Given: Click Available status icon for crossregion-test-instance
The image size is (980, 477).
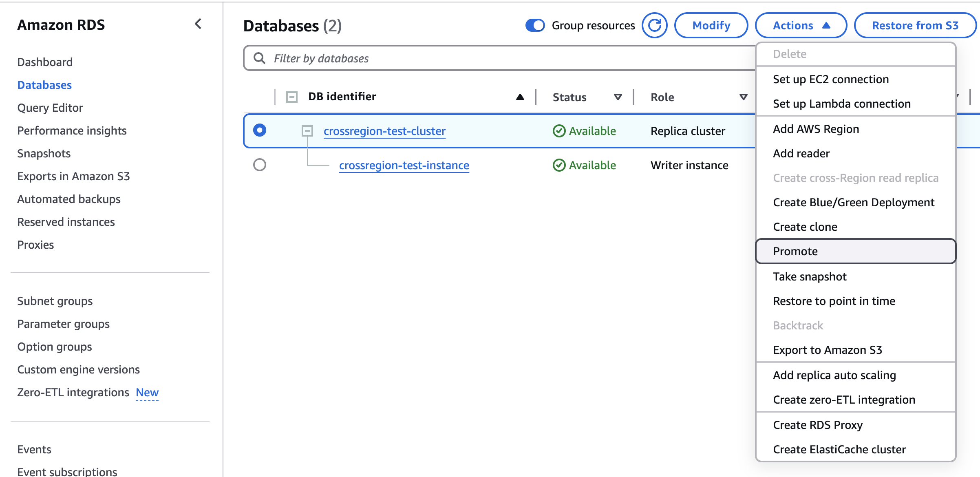Looking at the screenshot, I should [559, 165].
